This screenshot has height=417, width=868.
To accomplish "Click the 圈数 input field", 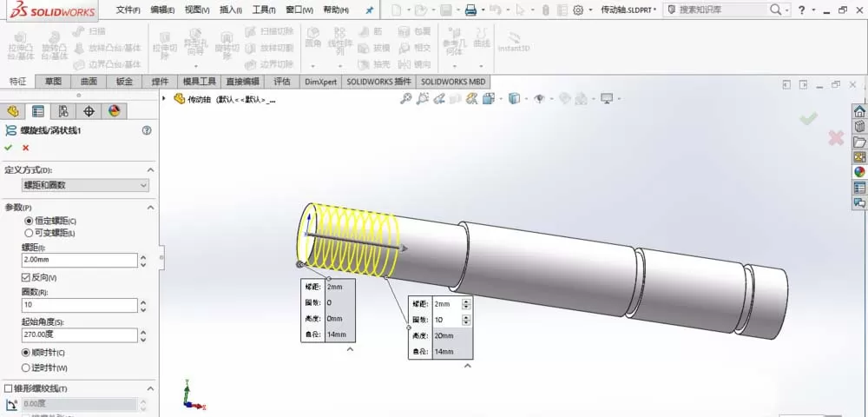I will [x=80, y=305].
